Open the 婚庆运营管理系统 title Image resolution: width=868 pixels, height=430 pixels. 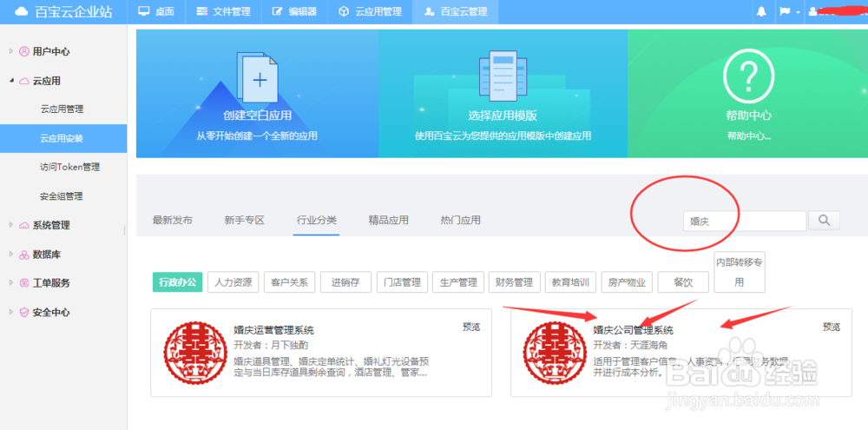(x=273, y=330)
